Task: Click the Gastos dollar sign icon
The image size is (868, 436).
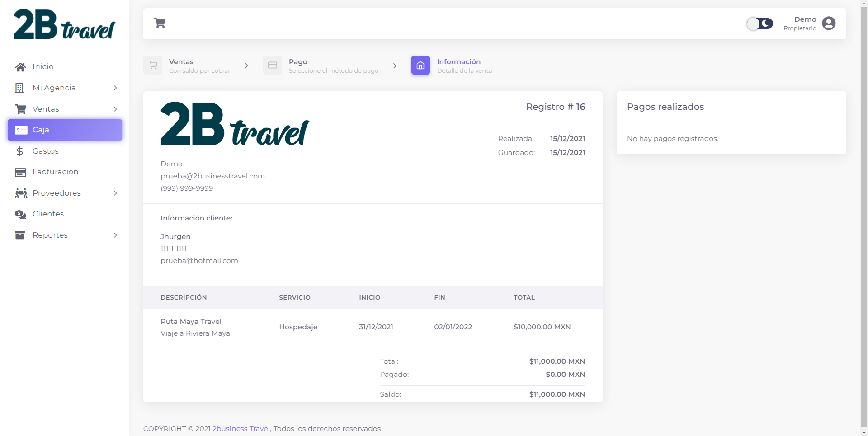Action: 19,151
